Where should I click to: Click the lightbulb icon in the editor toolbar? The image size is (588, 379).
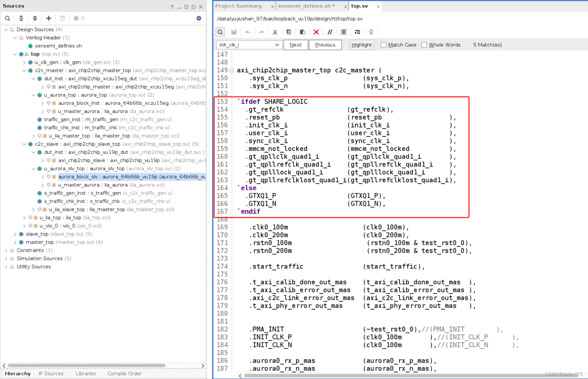tap(371, 32)
